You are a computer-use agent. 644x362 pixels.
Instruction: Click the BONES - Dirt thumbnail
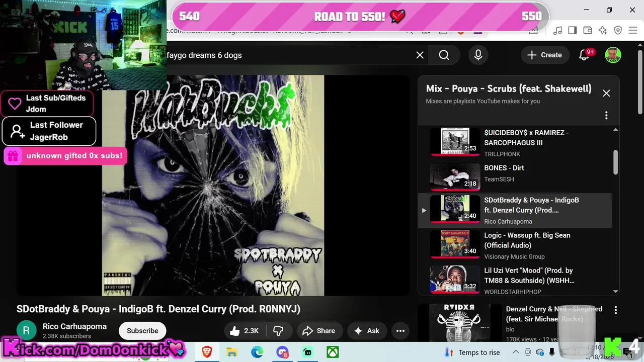(455, 176)
